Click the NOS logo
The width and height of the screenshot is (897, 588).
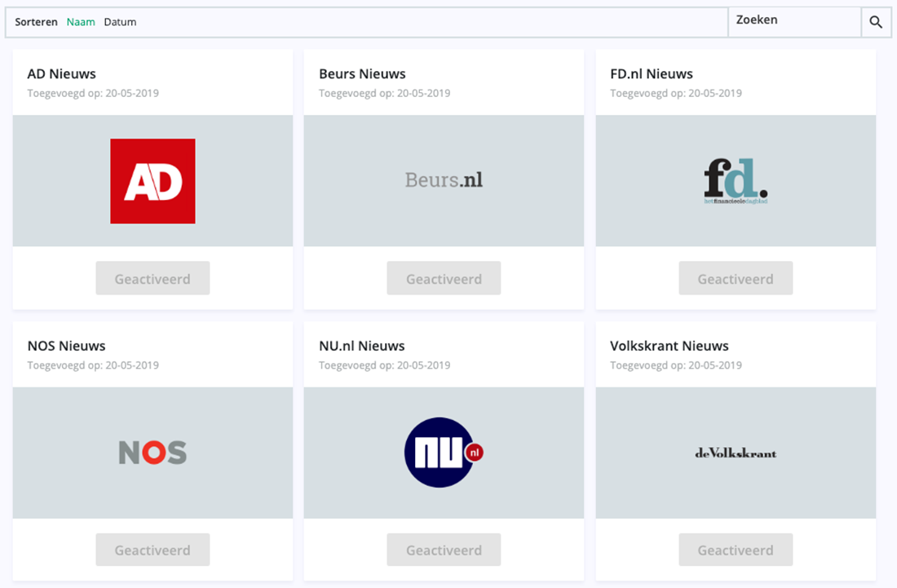pyautogui.click(x=152, y=453)
